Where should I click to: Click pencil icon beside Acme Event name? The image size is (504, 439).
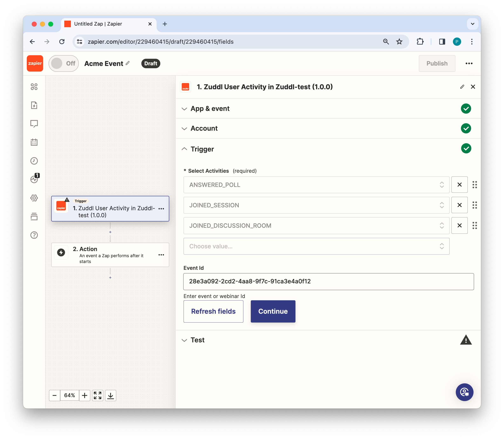click(x=128, y=63)
